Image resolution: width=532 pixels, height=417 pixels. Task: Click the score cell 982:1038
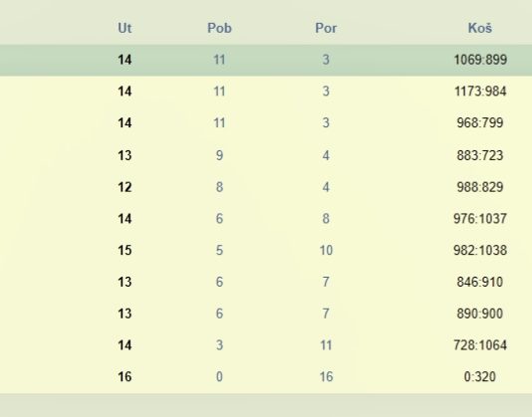480,250
